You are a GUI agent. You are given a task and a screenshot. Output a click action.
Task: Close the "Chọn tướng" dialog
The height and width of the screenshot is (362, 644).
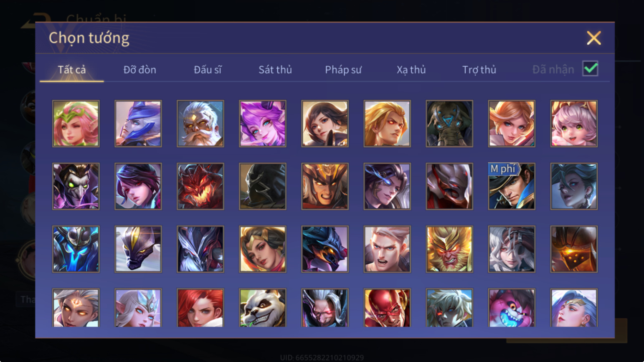pyautogui.click(x=593, y=38)
